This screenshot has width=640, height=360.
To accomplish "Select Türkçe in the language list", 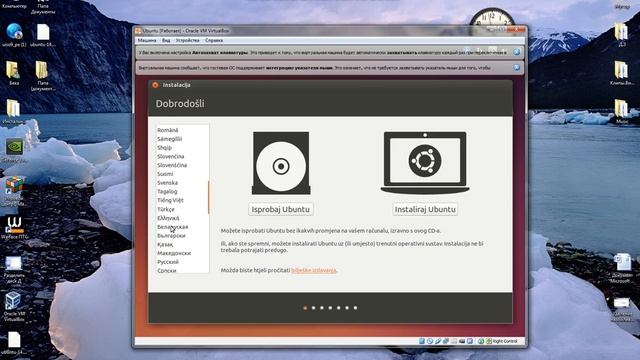I will pos(166,209).
